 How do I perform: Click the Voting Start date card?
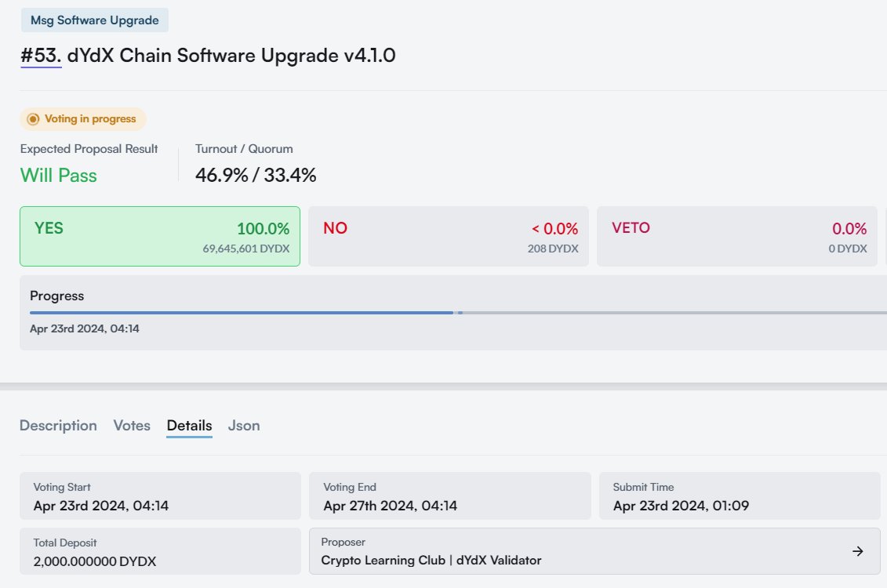[159, 495]
